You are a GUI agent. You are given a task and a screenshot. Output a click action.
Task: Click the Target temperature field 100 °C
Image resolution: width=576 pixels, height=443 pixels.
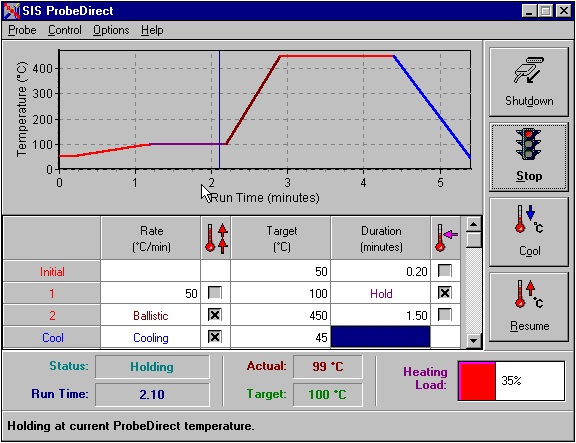coord(328,394)
